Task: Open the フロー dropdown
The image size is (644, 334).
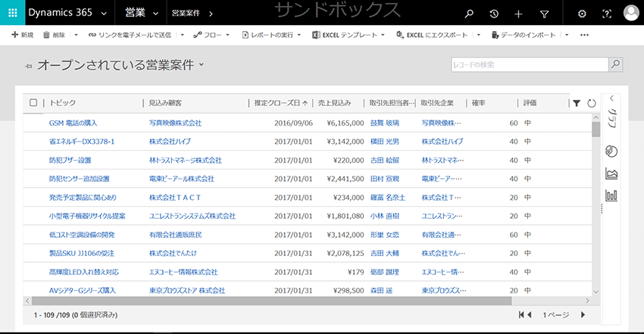Action: click(211, 35)
